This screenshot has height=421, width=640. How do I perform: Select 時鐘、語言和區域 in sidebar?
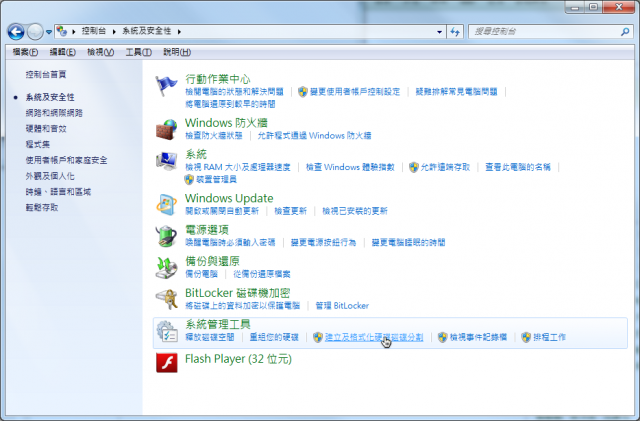58,192
